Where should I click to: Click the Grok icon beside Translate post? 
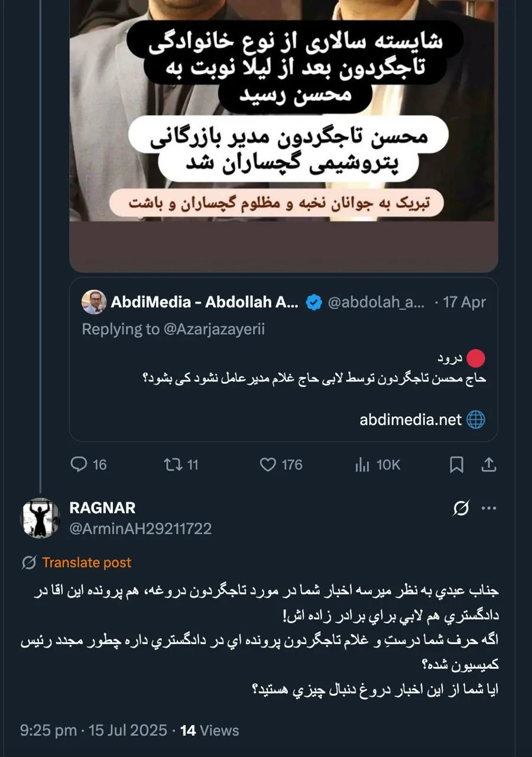(26, 562)
